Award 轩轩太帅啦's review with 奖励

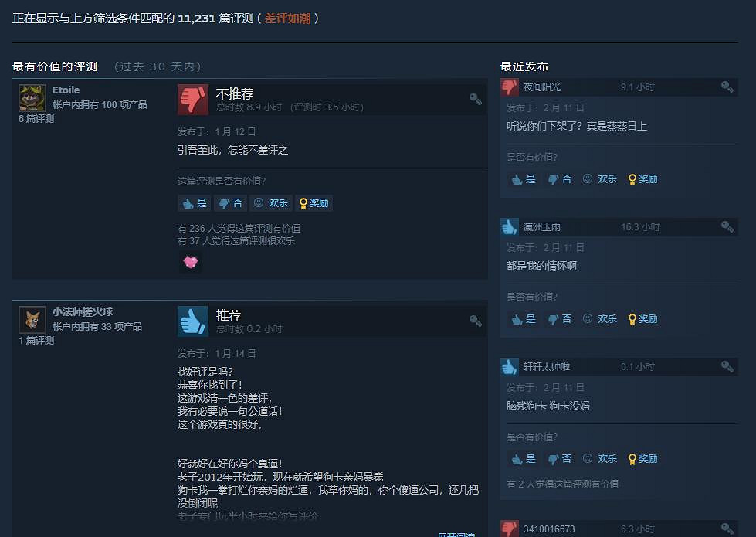tap(642, 459)
